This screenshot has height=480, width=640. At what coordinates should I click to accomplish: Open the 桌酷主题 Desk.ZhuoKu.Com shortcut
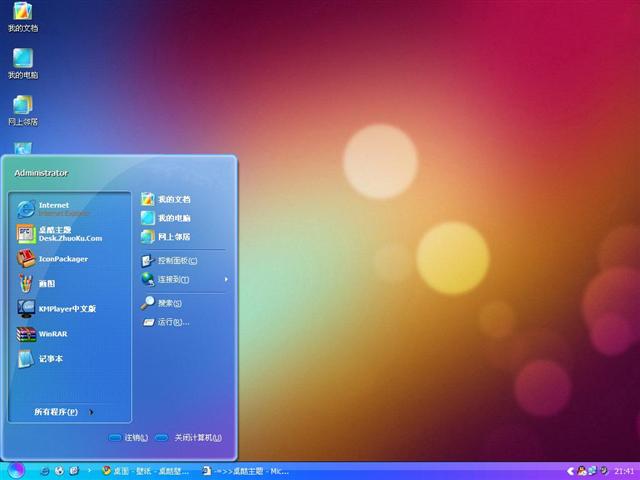(x=68, y=234)
